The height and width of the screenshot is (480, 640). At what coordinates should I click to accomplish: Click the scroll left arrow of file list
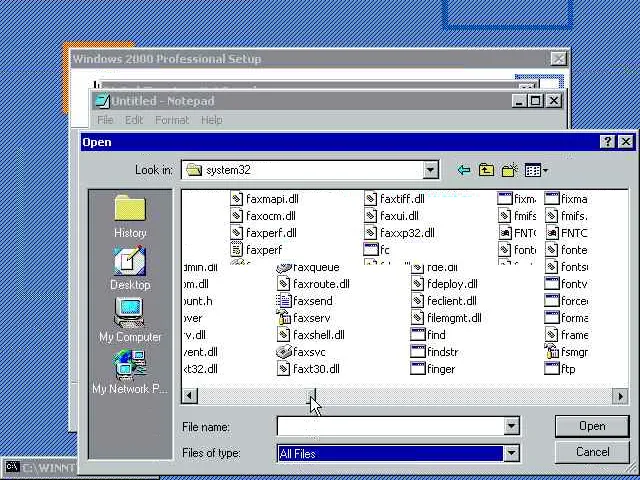click(x=190, y=396)
